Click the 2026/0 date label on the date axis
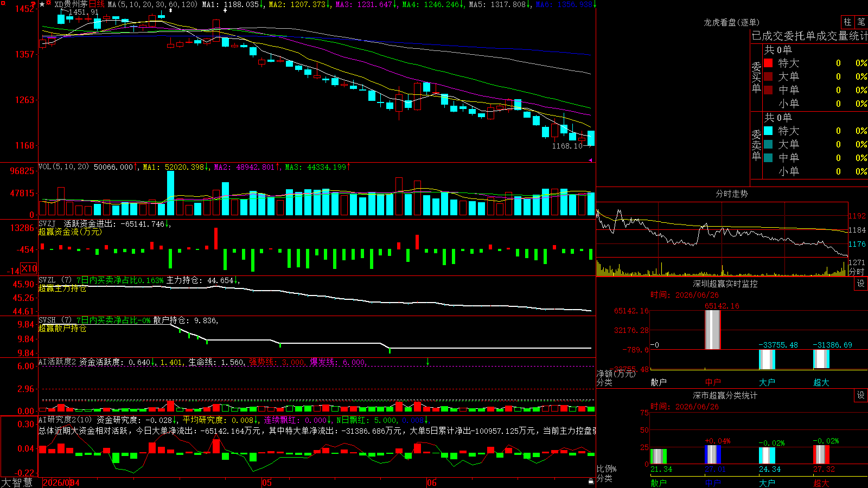 57,483
